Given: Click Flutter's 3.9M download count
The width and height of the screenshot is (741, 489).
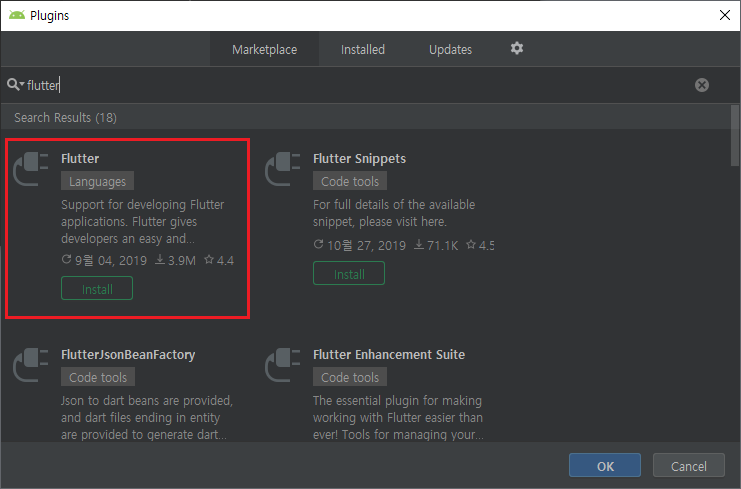Looking at the screenshot, I should pyautogui.click(x=175, y=260).
